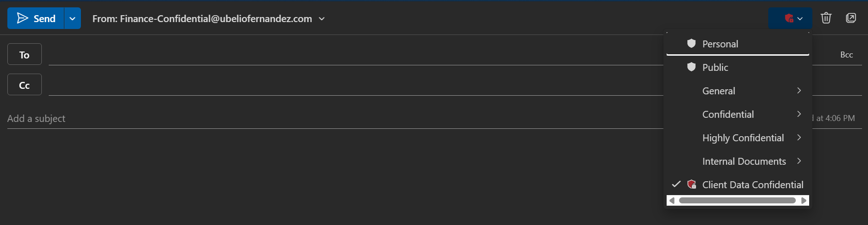868x225 pixels.
Task: Pop out the message to new window
Action: tap(851, 18)
